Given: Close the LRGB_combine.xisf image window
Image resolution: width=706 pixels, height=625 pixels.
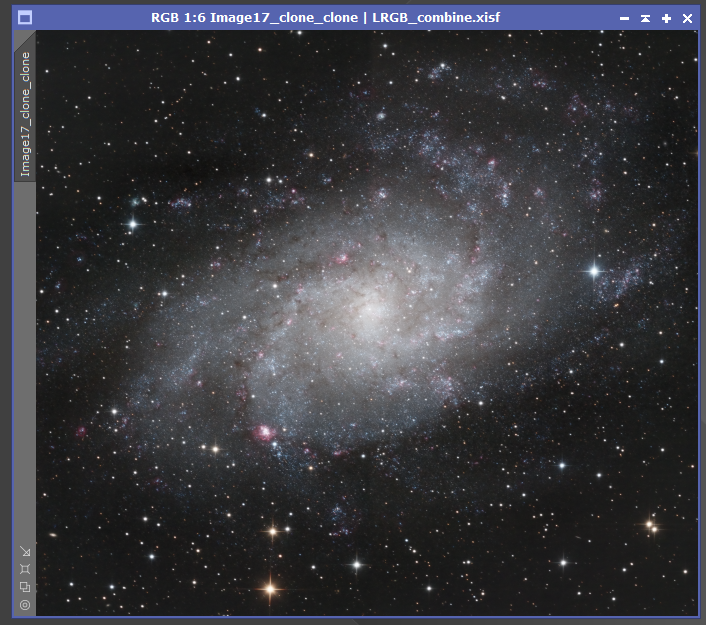Looking at the screenshot, I should point(687,18).
